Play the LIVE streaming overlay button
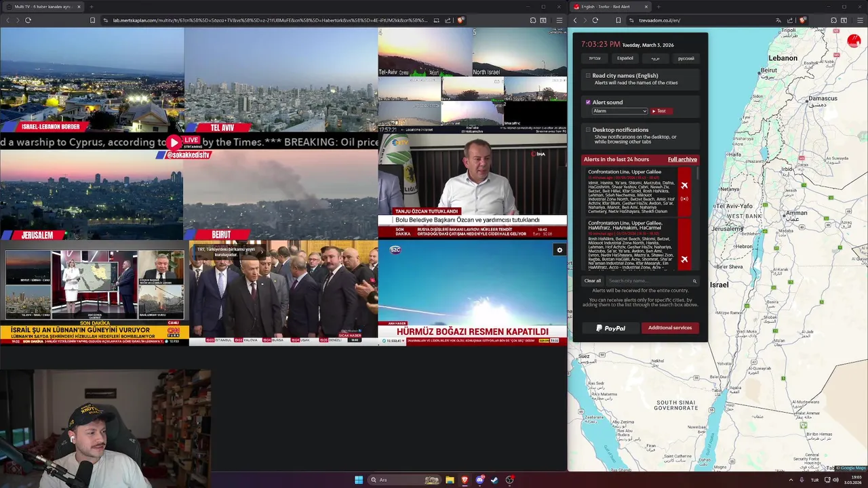The image size is (868, 488). point(175,142)
